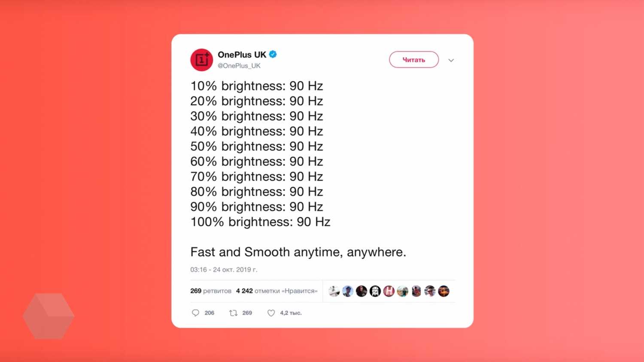This screenshot has width=644, height=362.
Task: Click the reply count '206'
Action: (210, 313)
